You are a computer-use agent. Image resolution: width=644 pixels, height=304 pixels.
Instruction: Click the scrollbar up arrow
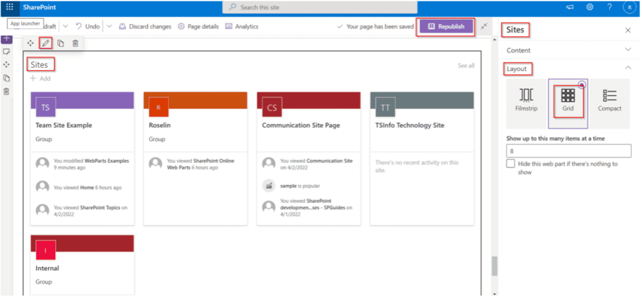click(x=495, y=40)
